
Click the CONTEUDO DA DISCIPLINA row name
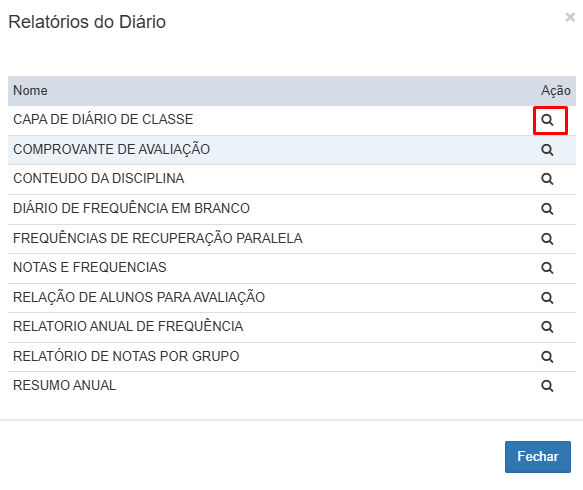99,178
